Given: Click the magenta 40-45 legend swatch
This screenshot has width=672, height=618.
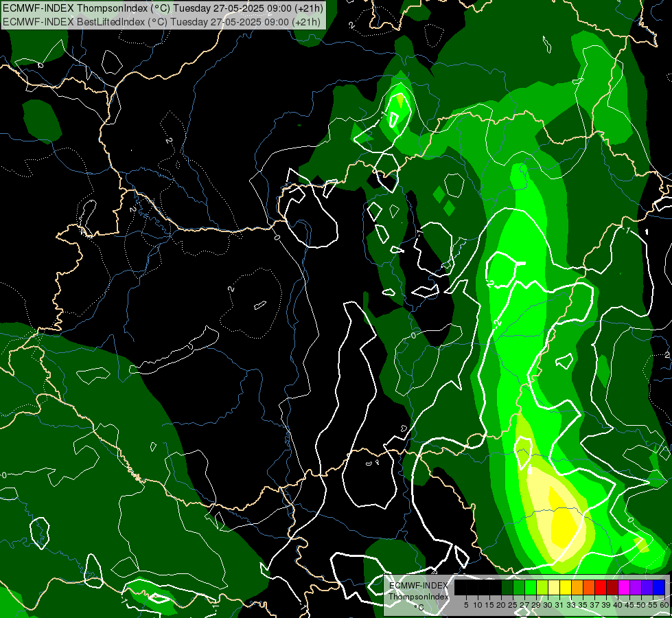Looking at the screenshot, I should (624, 587).
